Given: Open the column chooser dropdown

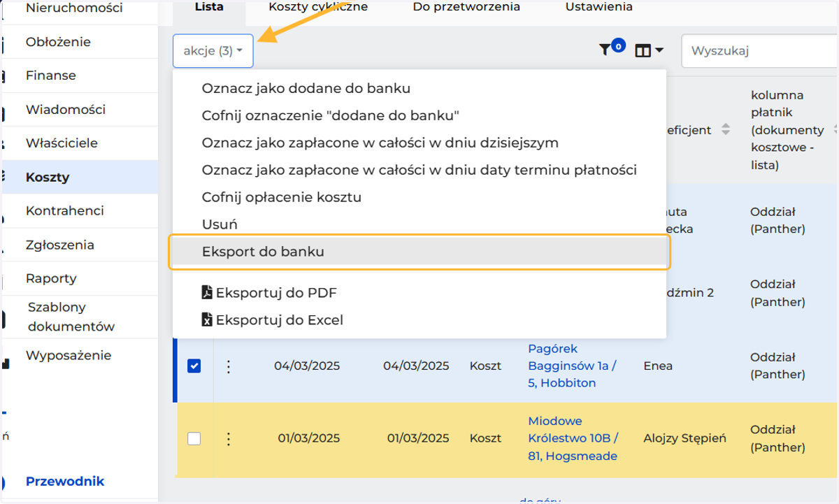Looking at the screenshot, I should [x=649, y=50].
